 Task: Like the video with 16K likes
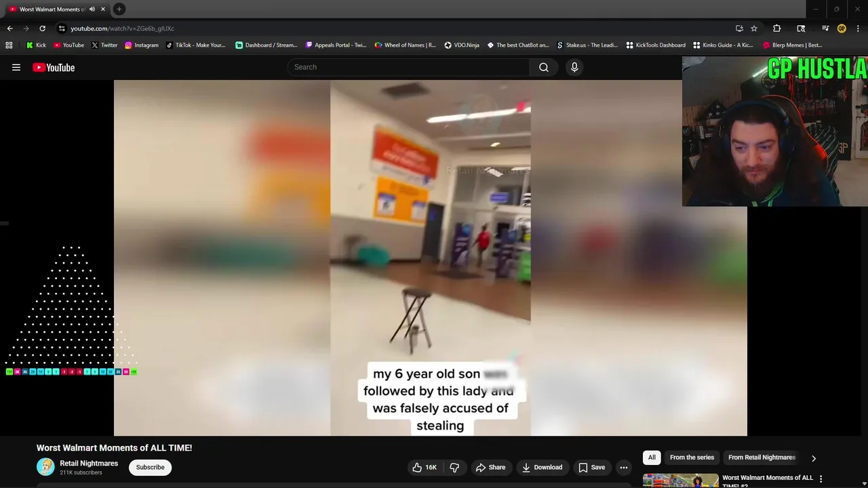coord(425,467)
